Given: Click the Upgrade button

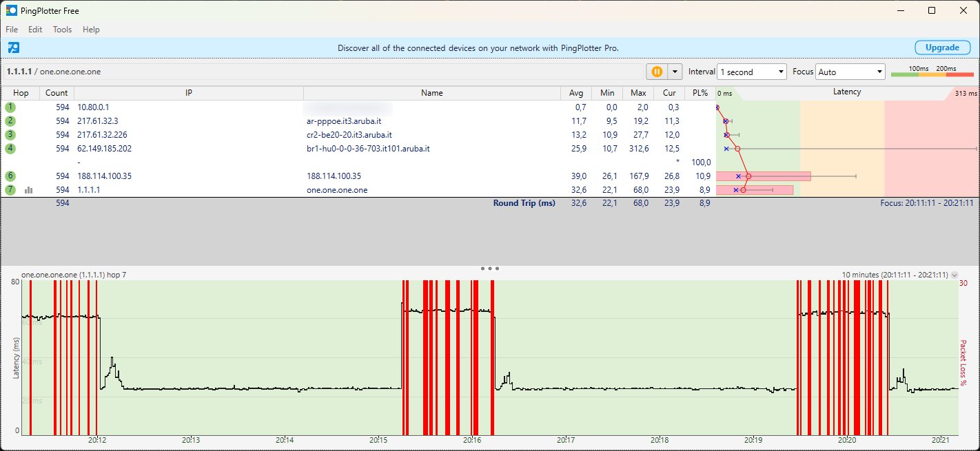Looking at the screenshot, I should tap(942, 48).
